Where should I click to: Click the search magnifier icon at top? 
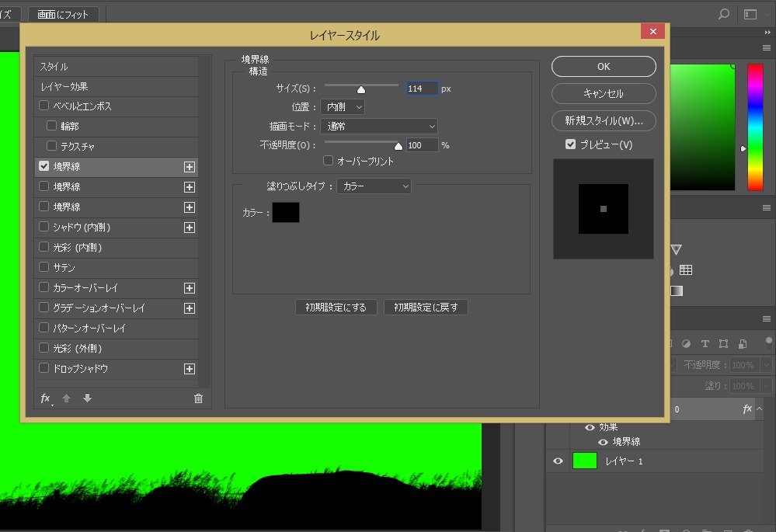pos(724,14)
